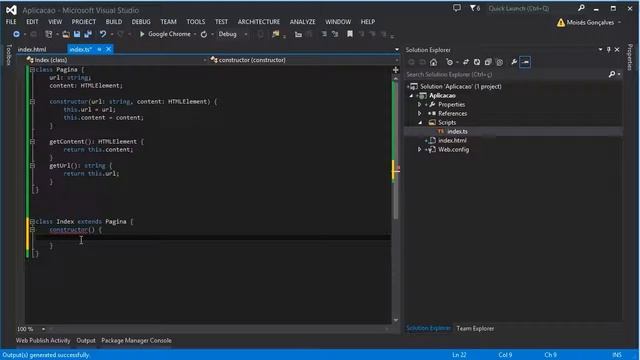
Task: Expand the Properties node in Solution Explorer
Action: (x=419, y=104)
